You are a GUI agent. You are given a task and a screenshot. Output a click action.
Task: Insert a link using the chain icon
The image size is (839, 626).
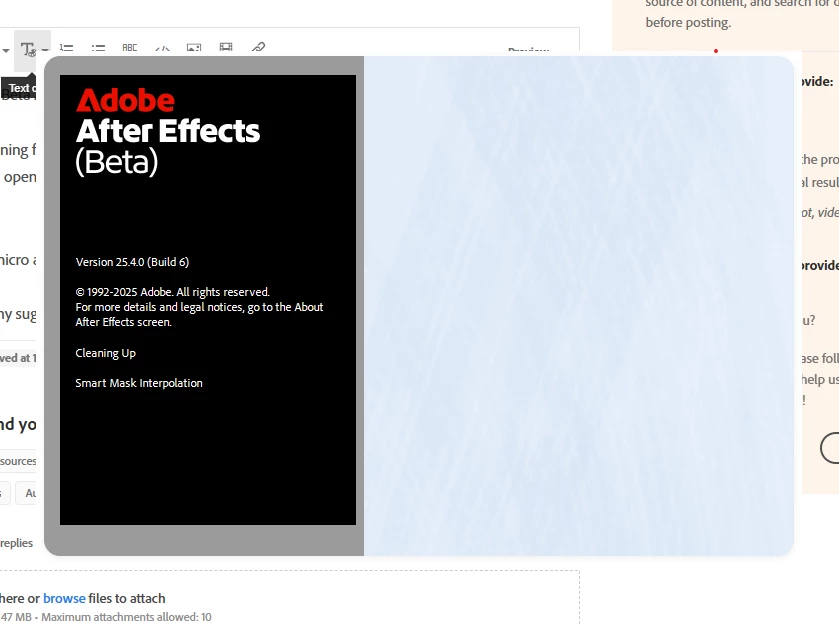[258, 47]
